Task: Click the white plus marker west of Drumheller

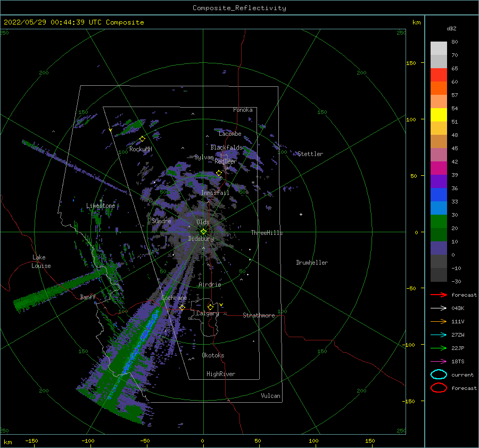Action: pyautogui.click(x=301, y=214)
